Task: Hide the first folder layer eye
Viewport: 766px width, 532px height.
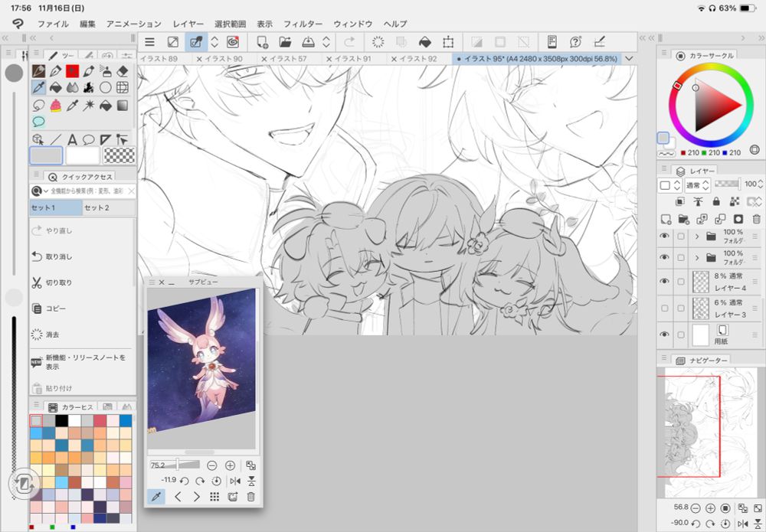Action: [x=664, y=237]
